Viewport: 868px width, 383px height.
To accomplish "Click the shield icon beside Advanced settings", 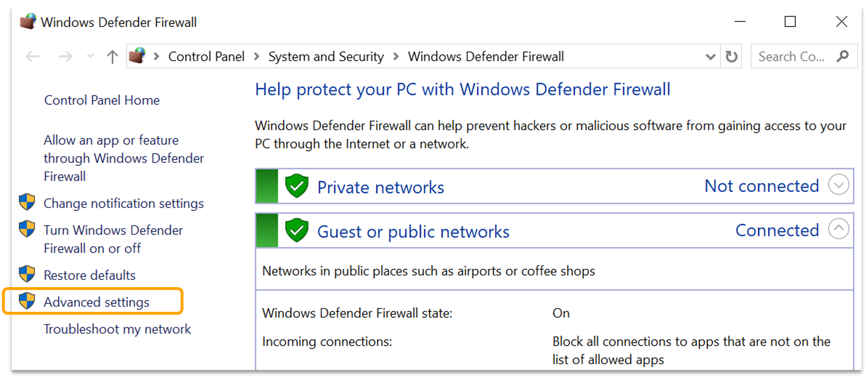I will click(27, 301).
